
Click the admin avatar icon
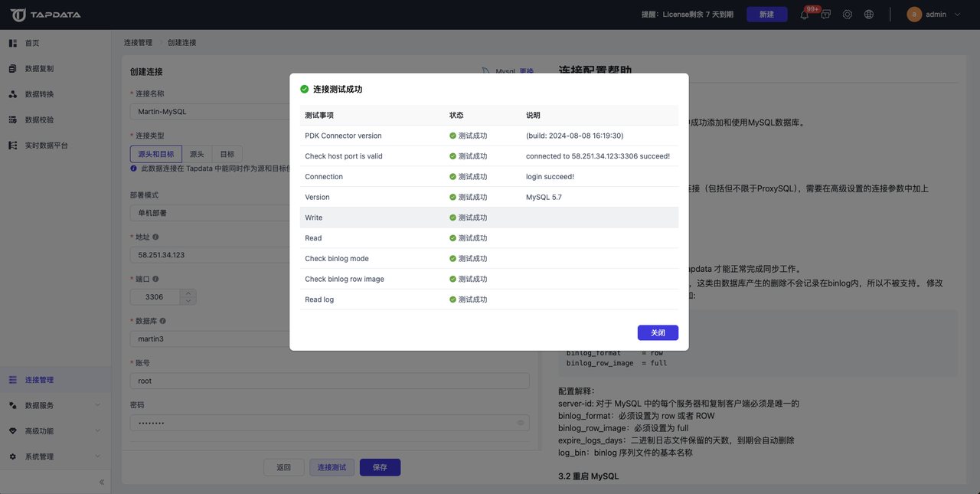coord(914,14)
